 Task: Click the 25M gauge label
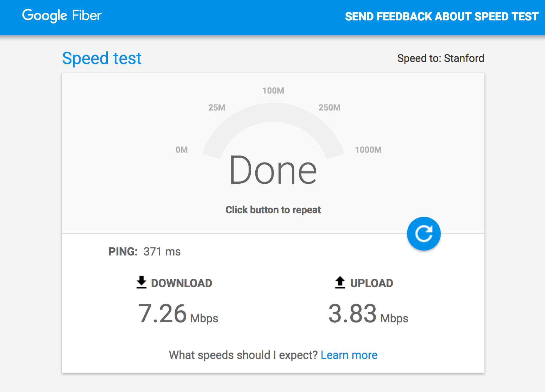tap(217, 108)
